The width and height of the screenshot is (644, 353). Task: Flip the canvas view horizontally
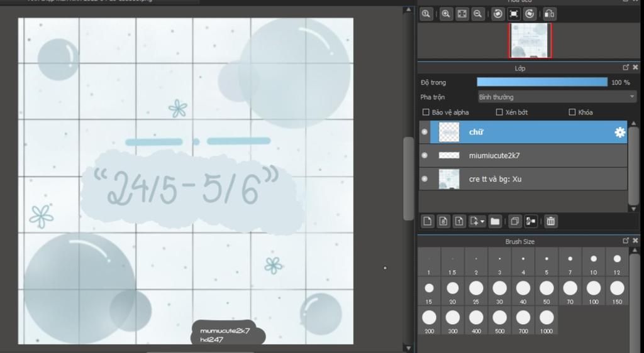pos(550,14)
